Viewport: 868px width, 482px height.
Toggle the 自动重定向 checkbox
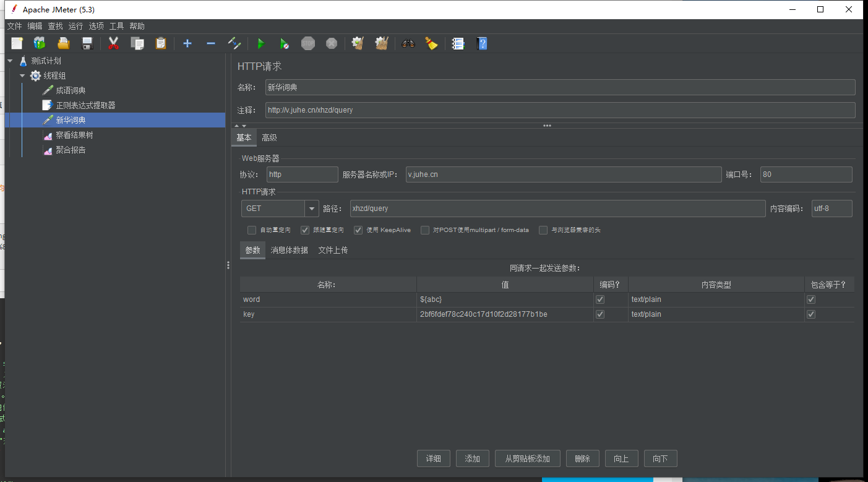tap(252, 230)
